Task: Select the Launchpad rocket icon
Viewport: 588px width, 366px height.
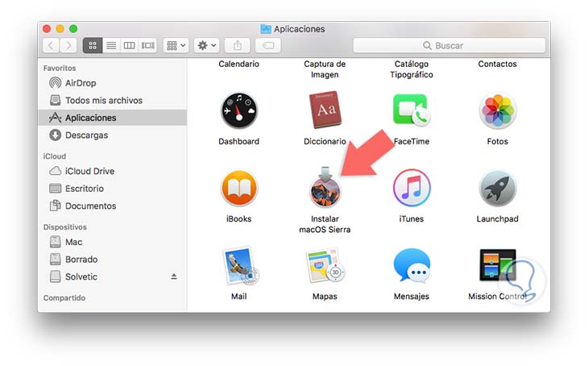Action: [498, 188]
